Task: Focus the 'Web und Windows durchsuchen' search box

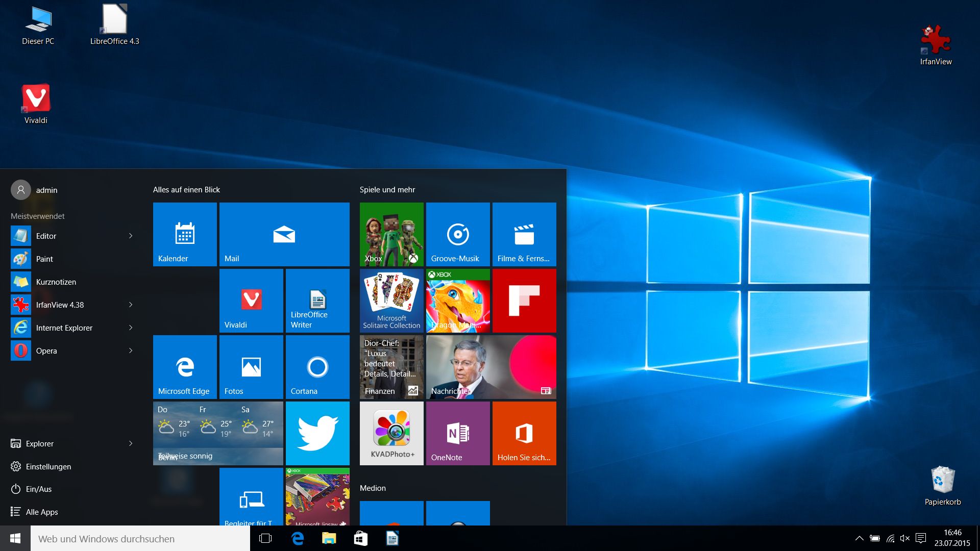Action: 140,538
